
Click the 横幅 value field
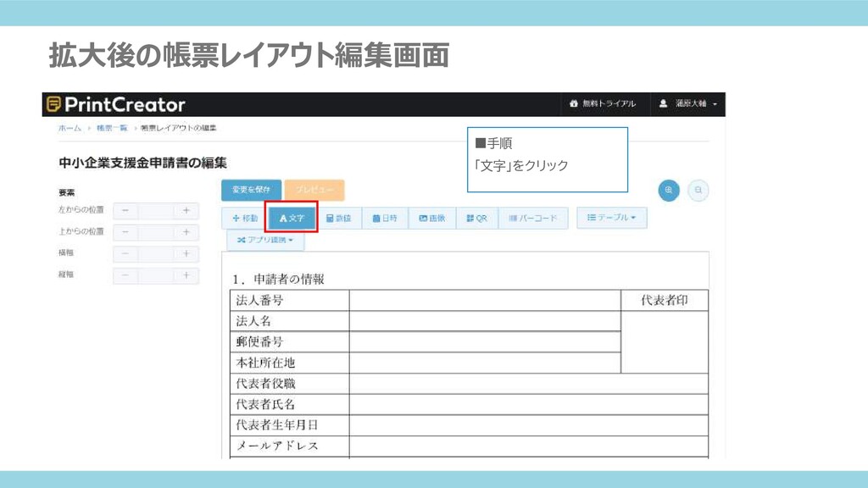[156, 253]
